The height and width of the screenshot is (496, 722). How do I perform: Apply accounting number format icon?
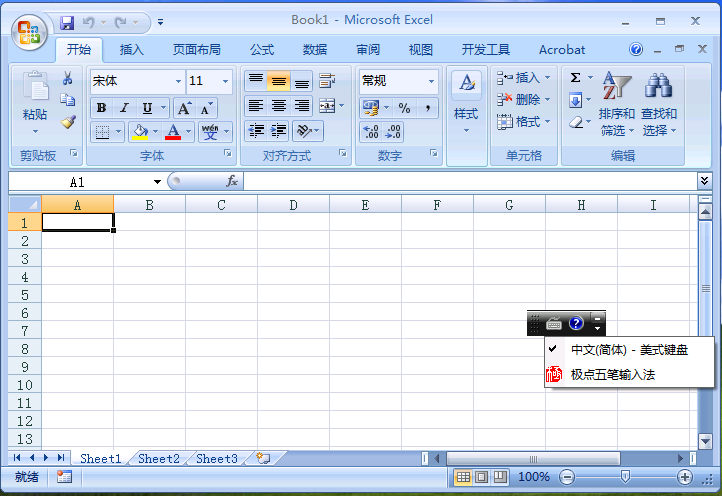click(371, 108)
